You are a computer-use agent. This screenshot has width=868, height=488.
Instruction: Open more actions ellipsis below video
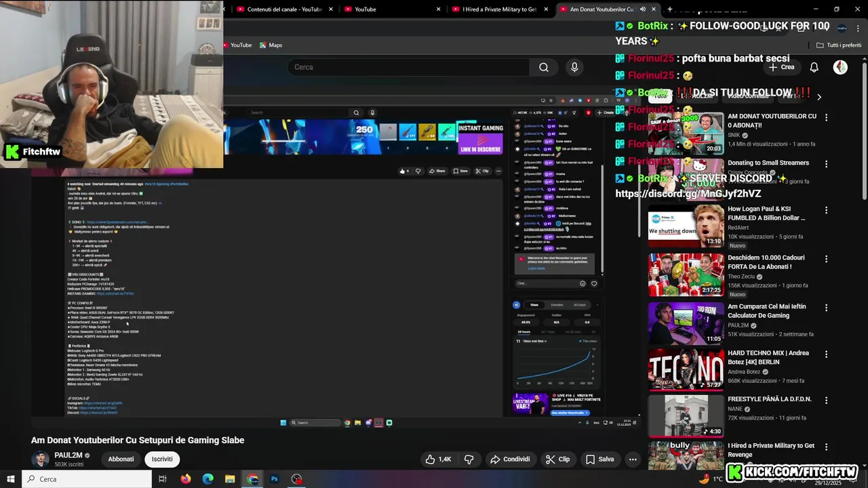tap(633, 459)
